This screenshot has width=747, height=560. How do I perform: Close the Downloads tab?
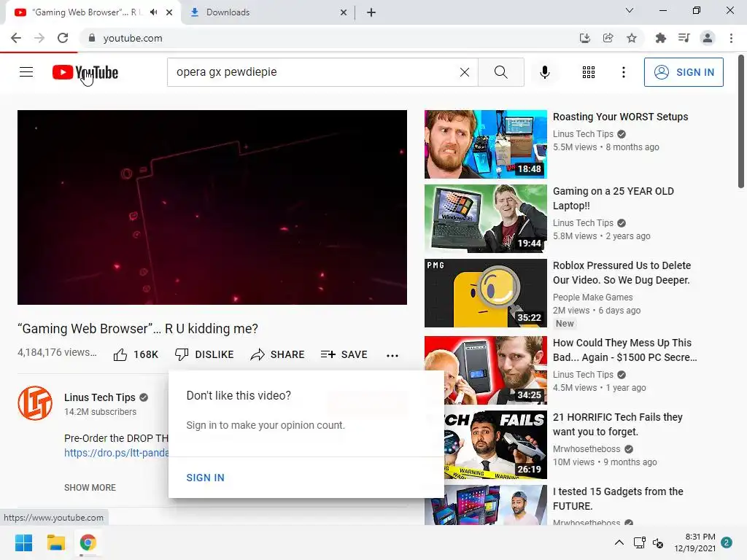pos(344,12)
